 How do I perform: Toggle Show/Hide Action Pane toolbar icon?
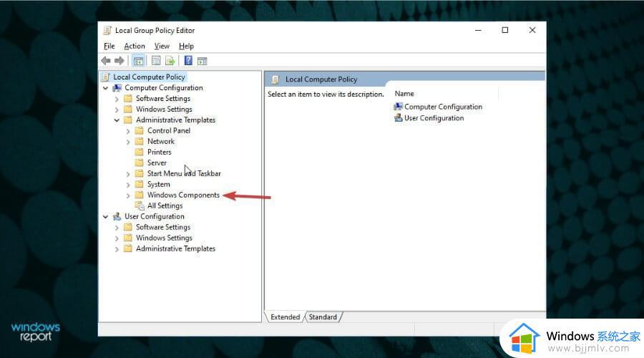[x=202, y=62]
